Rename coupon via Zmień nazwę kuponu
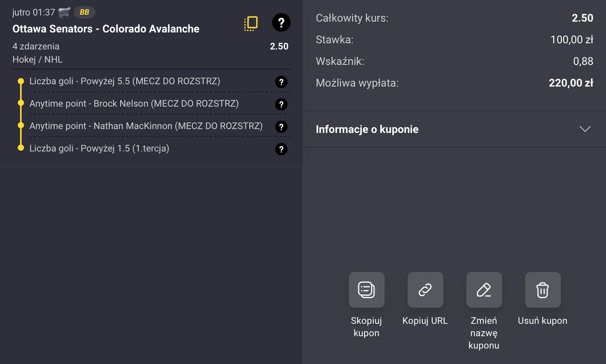The image size is (606, 364). tap(484, 290)
